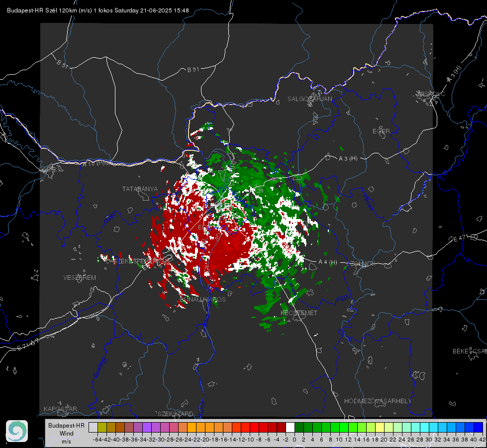Pick the dark gold swatch between -42 and -40
The width and height of the screenshot is (487, 448).
[111, 427]
